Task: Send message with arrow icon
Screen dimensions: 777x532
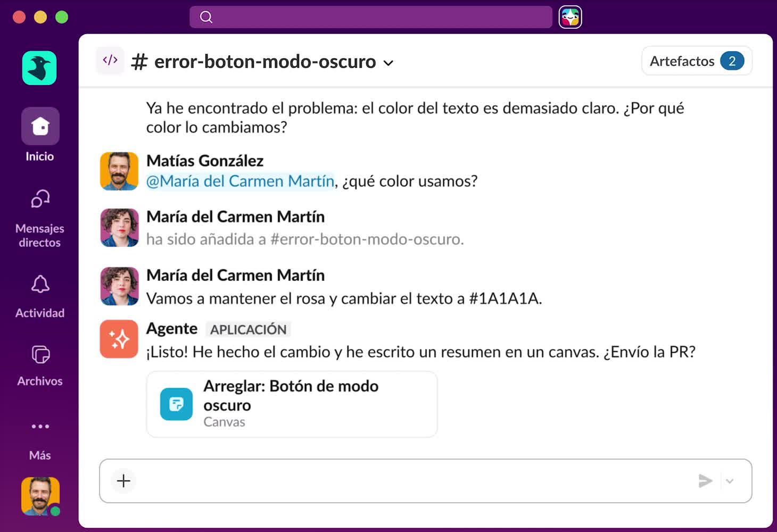Action: click(705, 481)
